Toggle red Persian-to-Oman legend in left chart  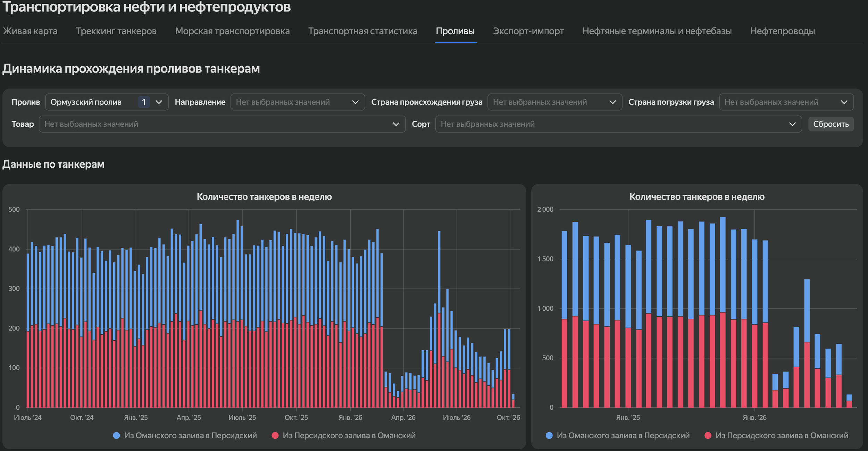pos(343,435)
